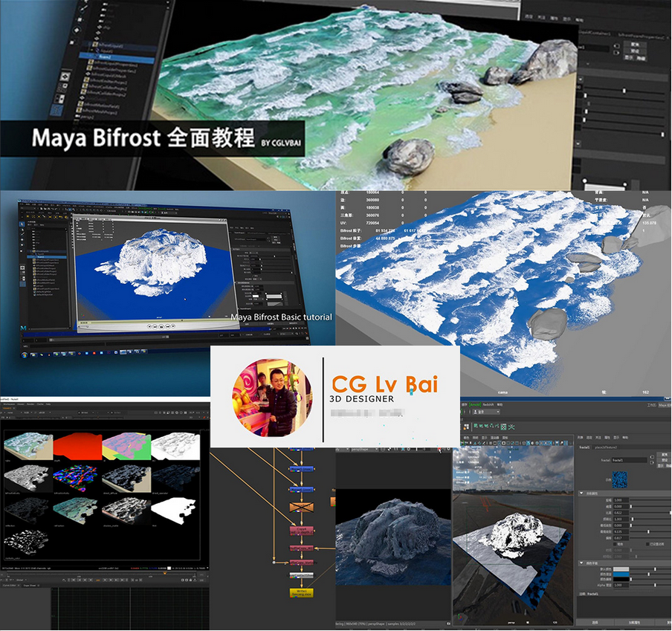Click the black color offset swatch

(x=621, y=580)
